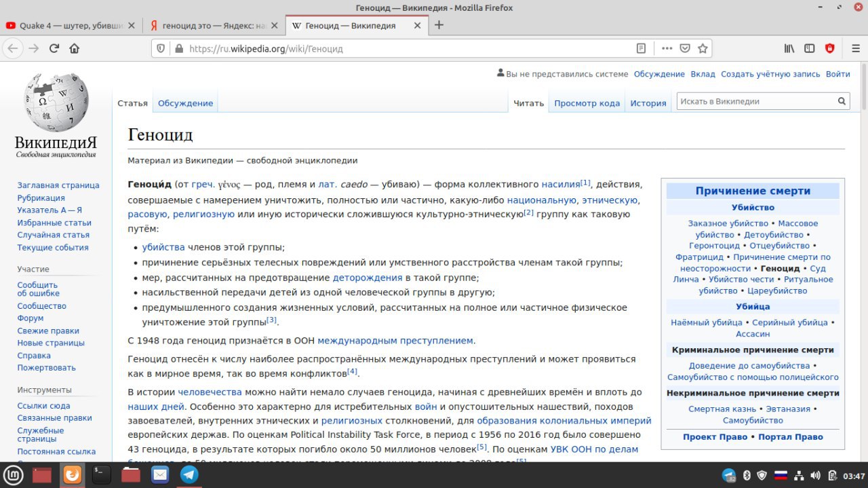Click the padlock site security icon
The width and height of the screenshot is (868, 488).
179,48
